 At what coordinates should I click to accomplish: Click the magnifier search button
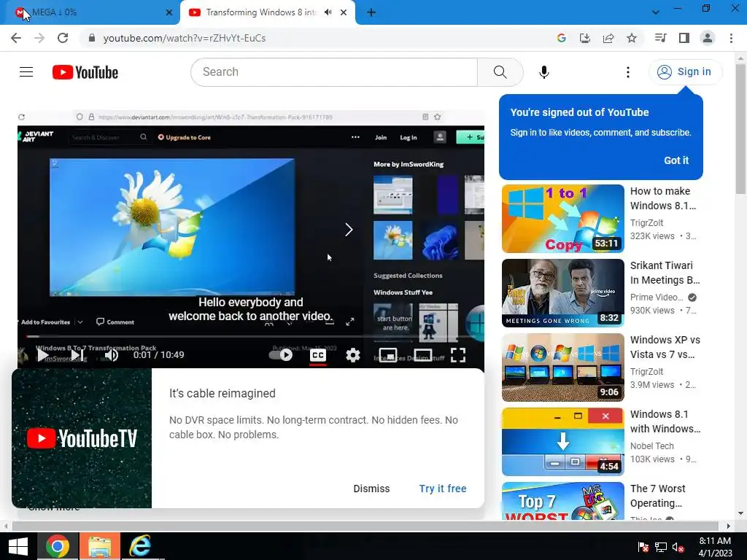500,72
